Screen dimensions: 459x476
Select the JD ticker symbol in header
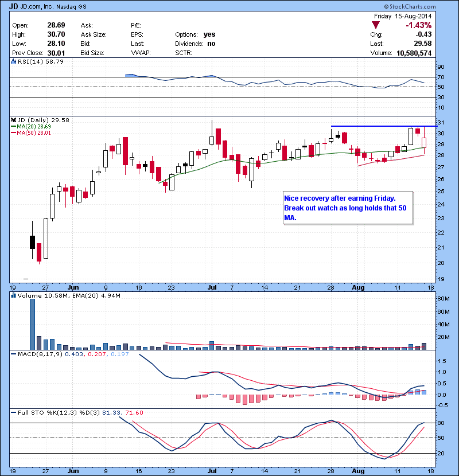tap(14, 6)
